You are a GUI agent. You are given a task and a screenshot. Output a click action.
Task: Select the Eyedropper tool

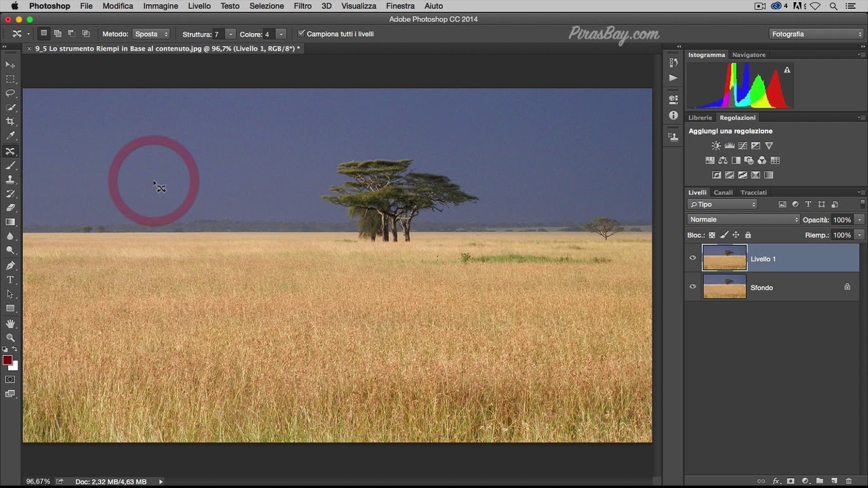[x=10, y=136]
